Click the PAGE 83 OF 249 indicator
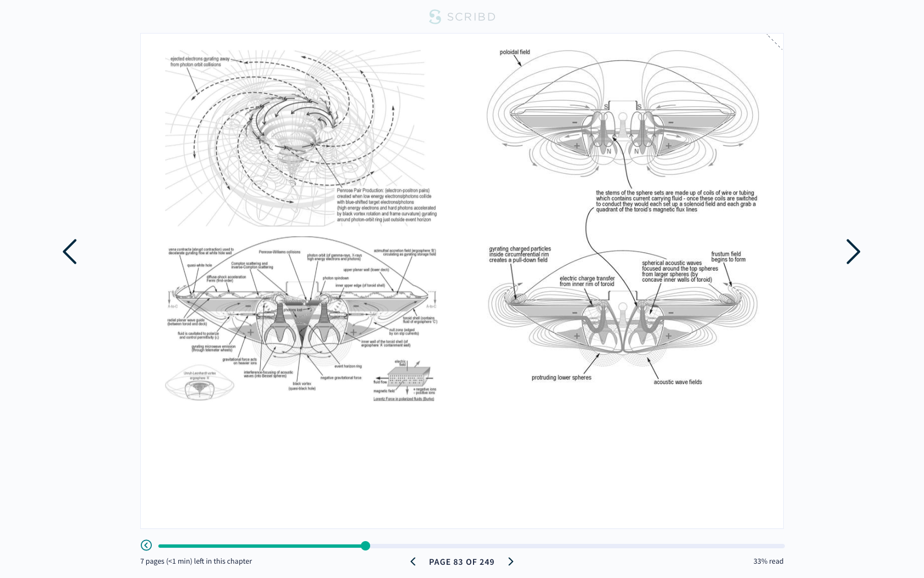Image resolution: width=924 pixels, height=578 pixels. click(x=461, y=562)
